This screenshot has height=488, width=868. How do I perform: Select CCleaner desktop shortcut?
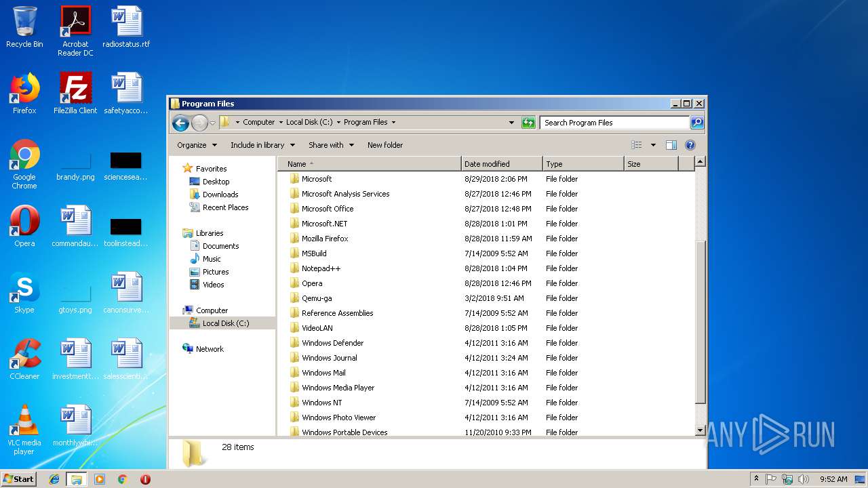click(24, 359)
